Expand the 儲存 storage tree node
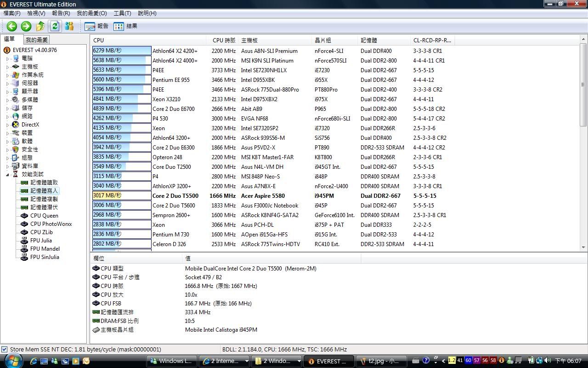Image resolution: width=588 pixels, height=368 pixels. (x=8, y=109)
